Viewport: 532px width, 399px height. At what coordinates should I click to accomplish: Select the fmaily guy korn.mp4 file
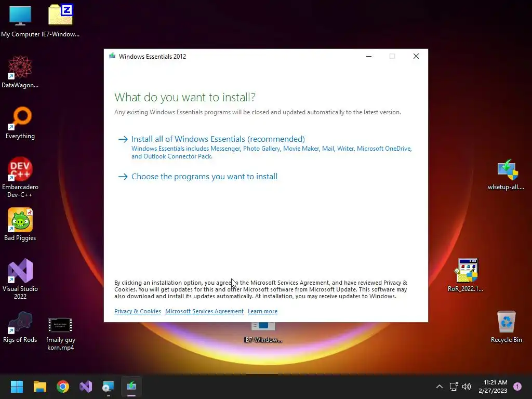click(60, 333)
